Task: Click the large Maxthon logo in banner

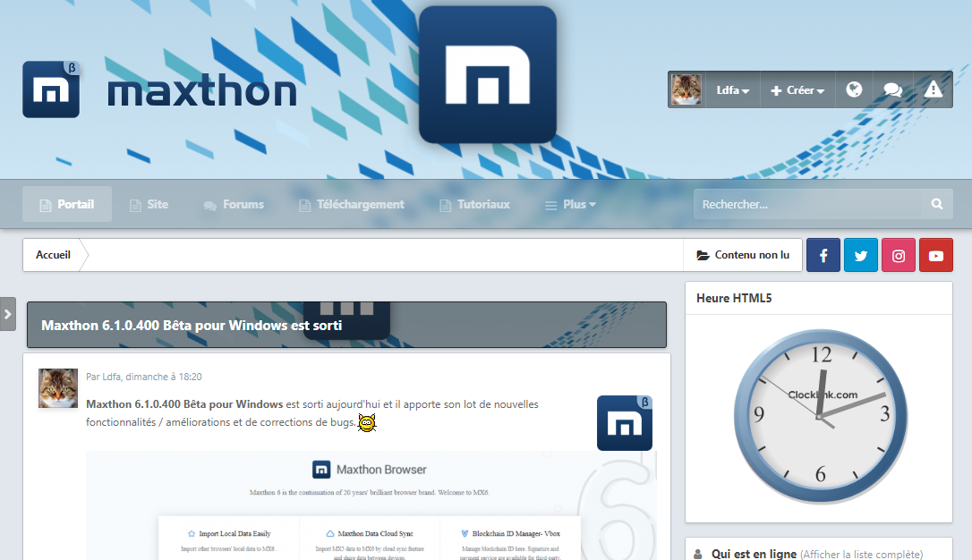Action: coord(488,74)
